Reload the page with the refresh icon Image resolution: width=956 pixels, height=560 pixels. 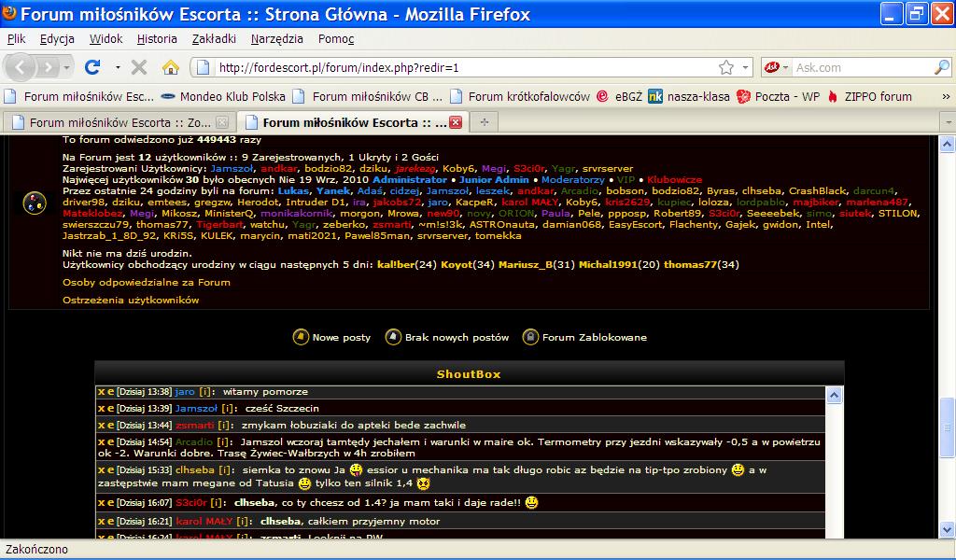(92, 67)
